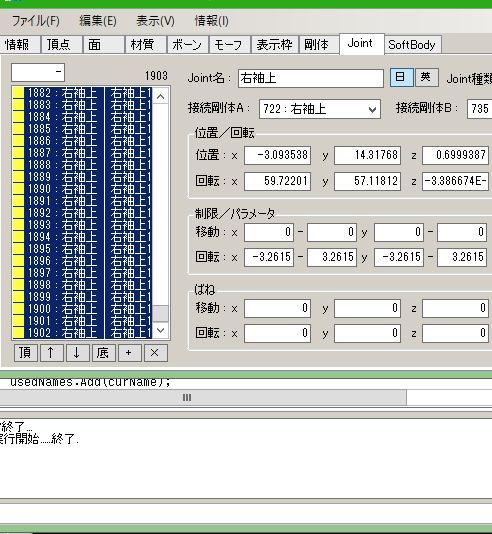Switch to the 材質 tab
The image size is (492, 534).
click(x=145, y=44)
